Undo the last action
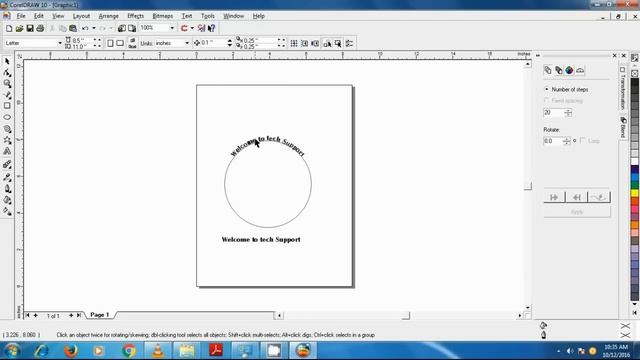Screen dimensions: 640x360 click(85, 28)
